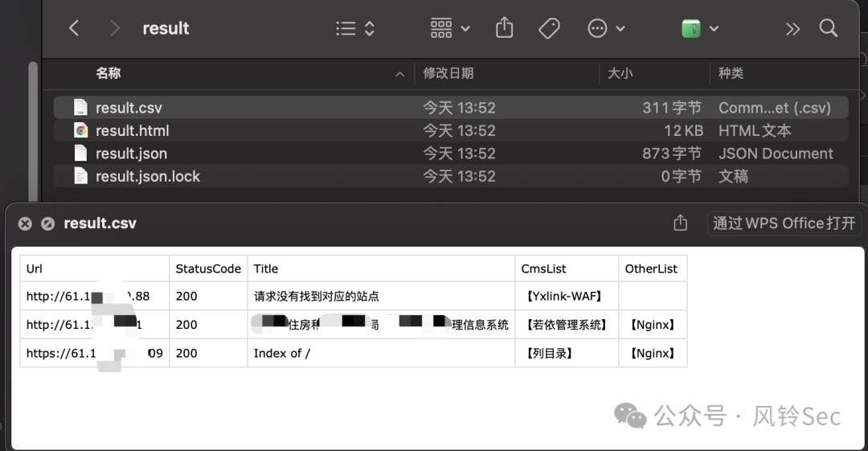
Task: Select the result.json file
Action: click(131, 154)
